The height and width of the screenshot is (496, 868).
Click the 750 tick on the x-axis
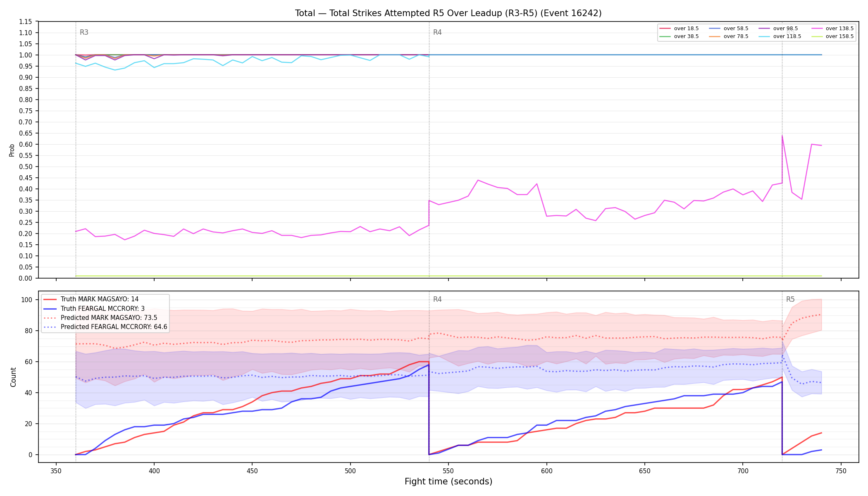coord(841,471)
